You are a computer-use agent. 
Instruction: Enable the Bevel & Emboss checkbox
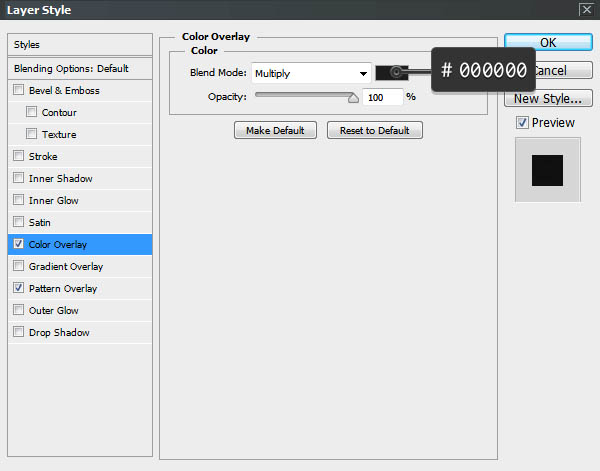[x=19, y=91]
